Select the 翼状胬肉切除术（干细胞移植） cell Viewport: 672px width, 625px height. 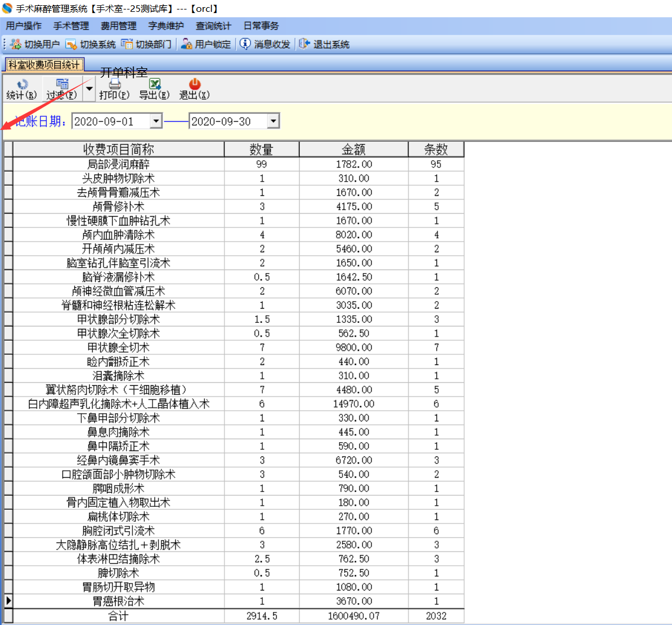pyautogui.click(x=119, y=390)
